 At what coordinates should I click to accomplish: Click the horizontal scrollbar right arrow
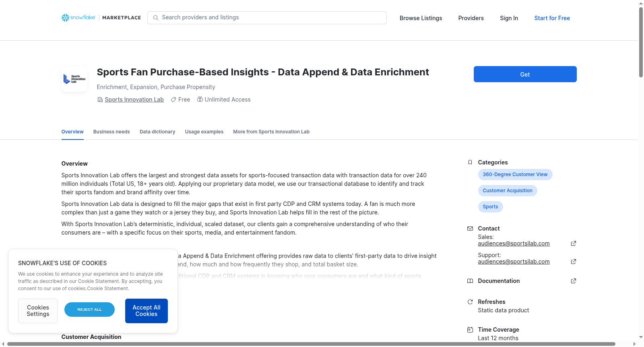point(635,344)
